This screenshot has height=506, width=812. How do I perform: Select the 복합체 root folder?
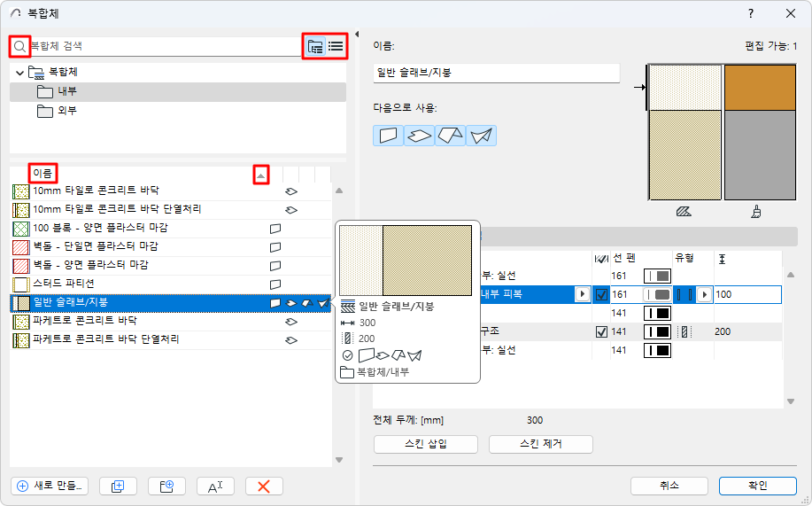[178, 73]
